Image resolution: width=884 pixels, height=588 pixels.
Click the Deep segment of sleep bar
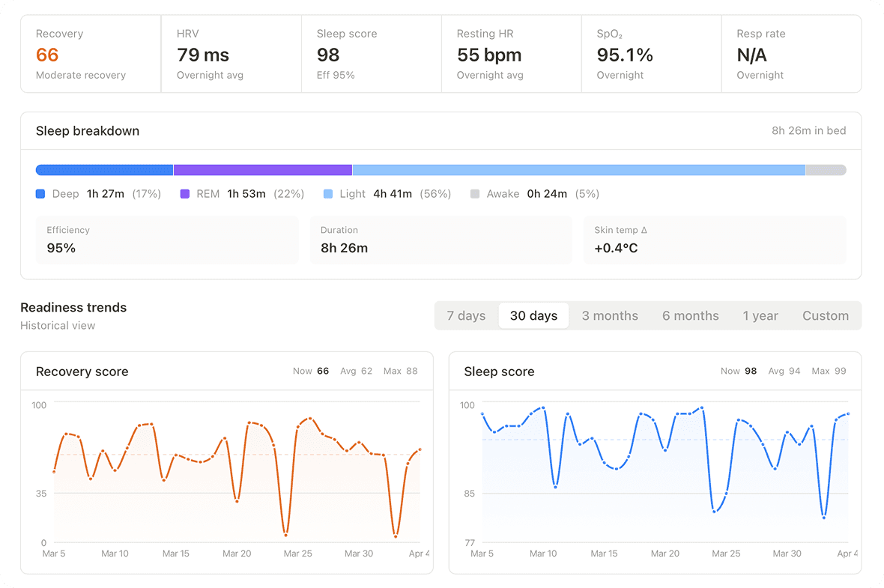click(104, 170)
